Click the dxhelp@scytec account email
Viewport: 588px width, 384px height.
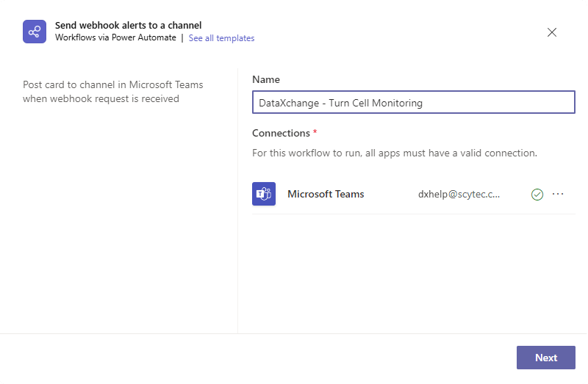pyautogui.click(x=459, y=194)
